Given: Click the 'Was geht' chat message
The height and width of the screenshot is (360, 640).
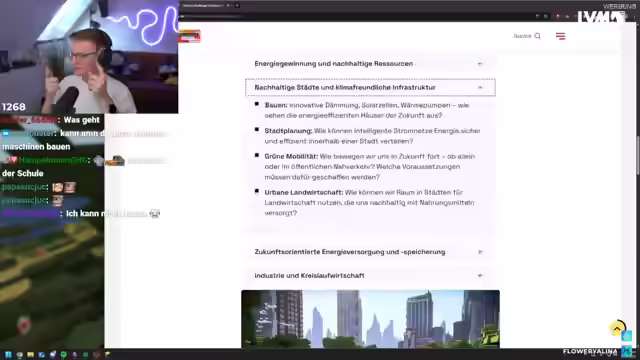Looking at the screenshot, I should 82,120.
